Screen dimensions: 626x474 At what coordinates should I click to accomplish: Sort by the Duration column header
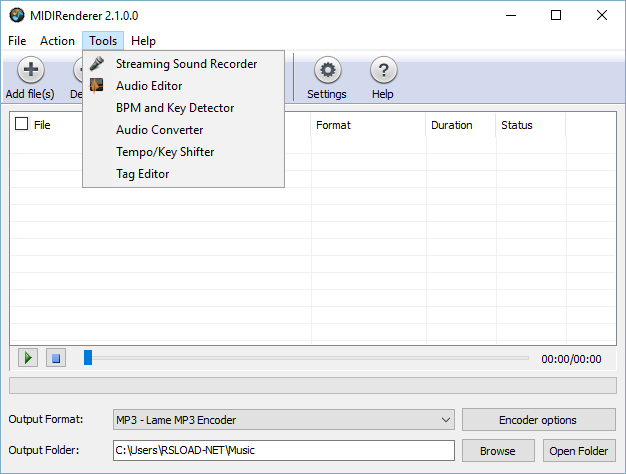click(461, 125)
